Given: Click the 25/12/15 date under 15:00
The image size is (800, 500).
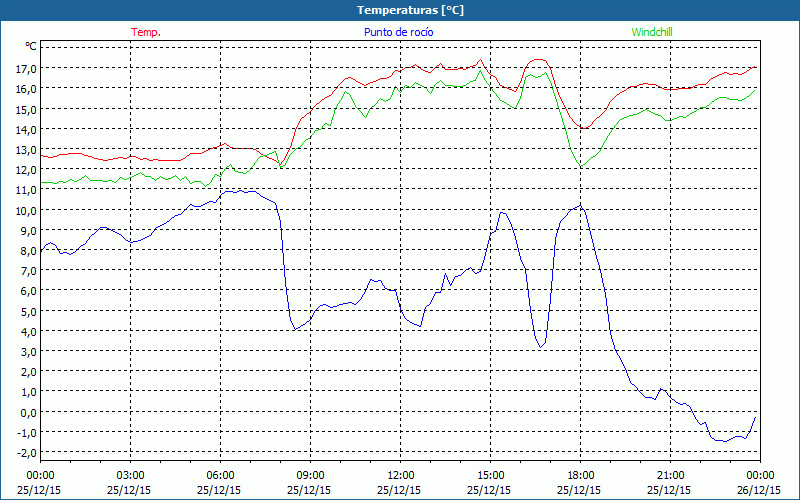Looking at the screenshot, I should click(x=489, y=490).
